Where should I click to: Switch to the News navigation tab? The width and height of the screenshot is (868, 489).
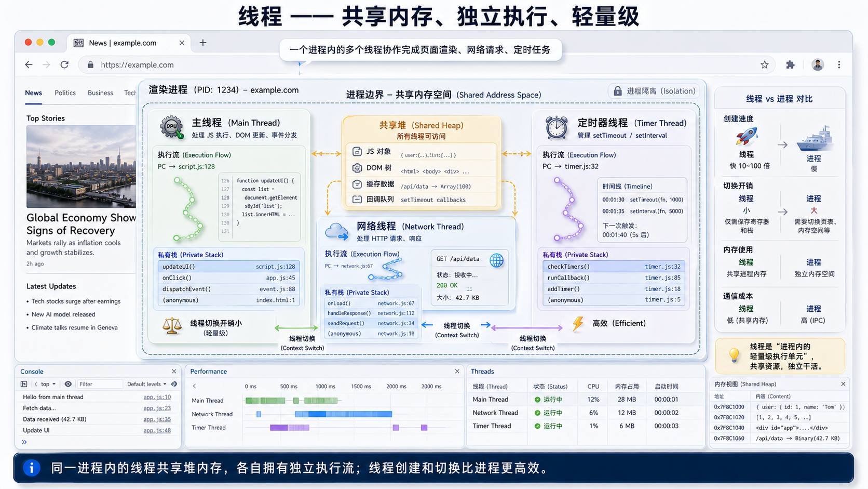[33, 92]
